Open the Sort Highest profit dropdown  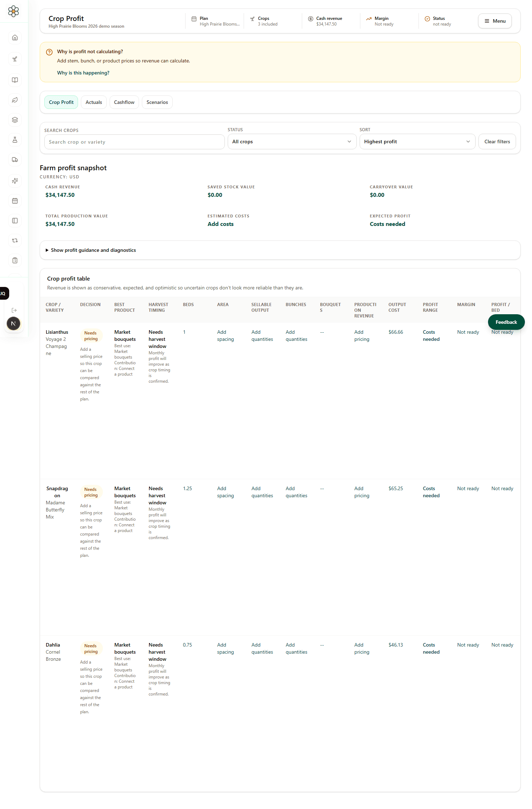point(417,142)
